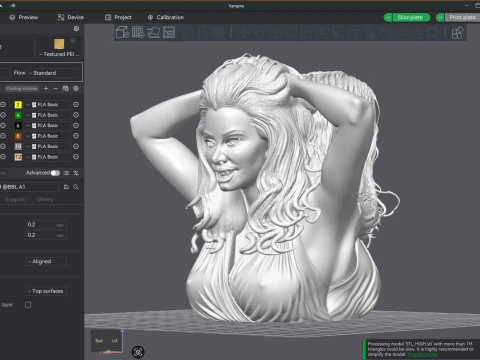Click edit icon above Textured PEI plate
Image resolution: width=480 pixels, height=360 pixels.
(x=73, y=40)
